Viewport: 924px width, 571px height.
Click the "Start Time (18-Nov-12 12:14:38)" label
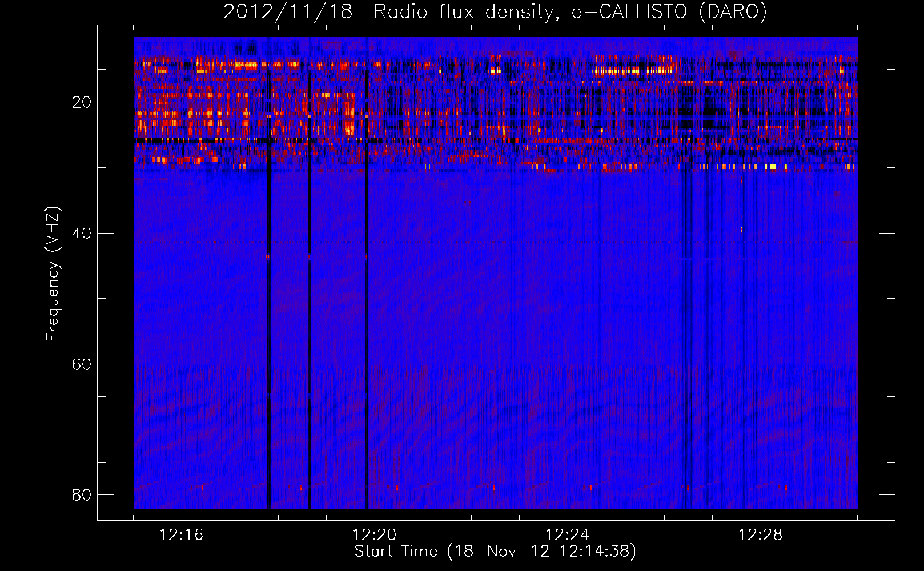(x=495, y=552)
